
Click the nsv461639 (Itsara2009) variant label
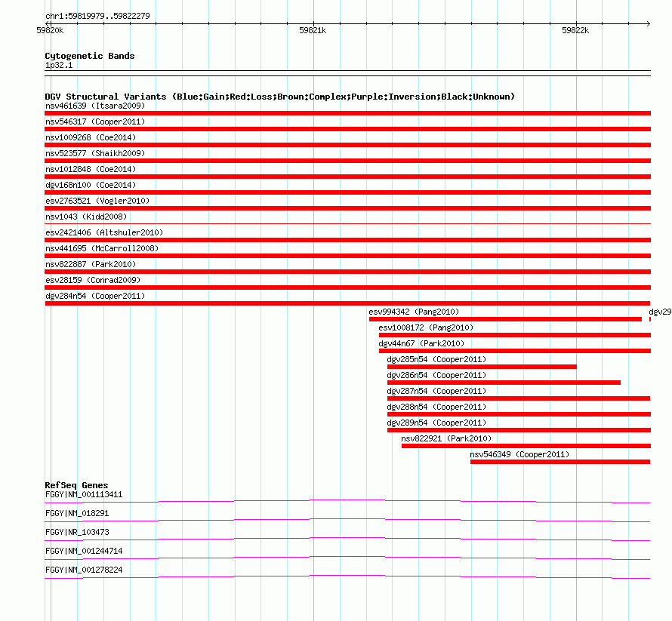[95, 106]
